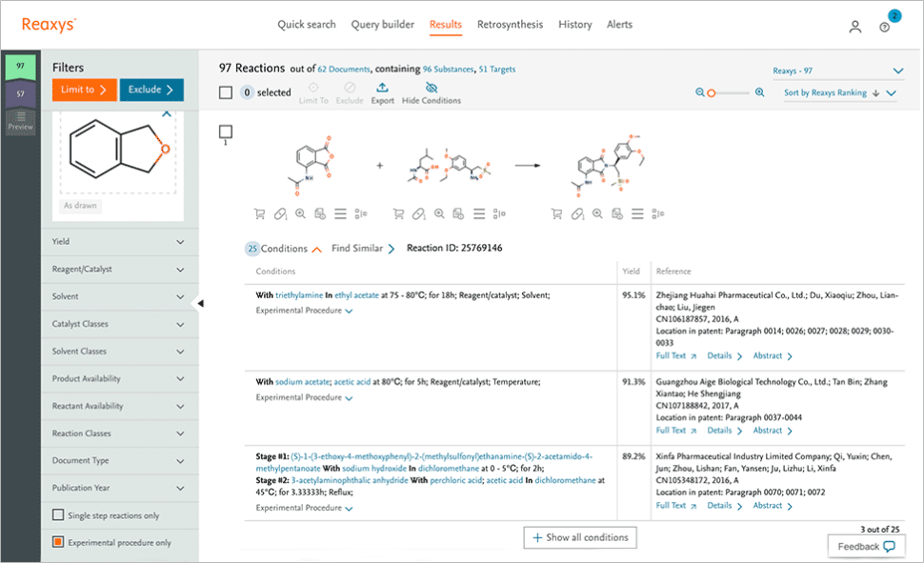Click the zoom-in magnifier beside the slider

[x=759, y=92]
